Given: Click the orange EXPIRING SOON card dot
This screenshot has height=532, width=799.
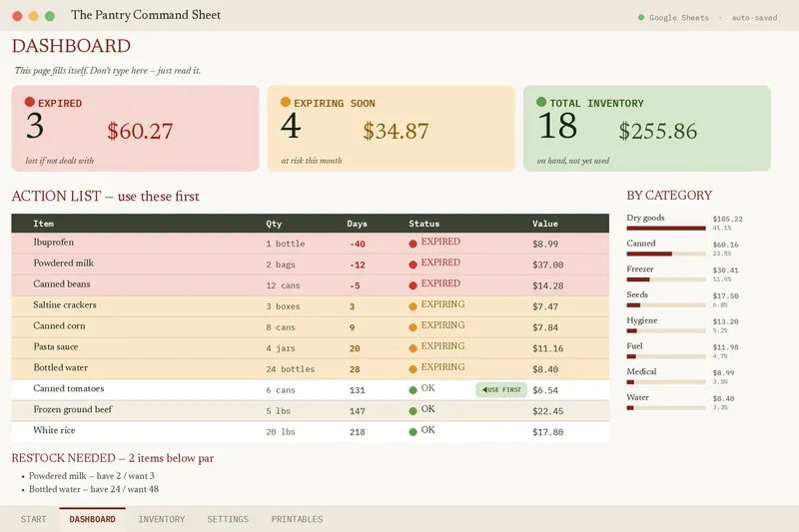Looking at the screenshot, I should click(286, 102).
